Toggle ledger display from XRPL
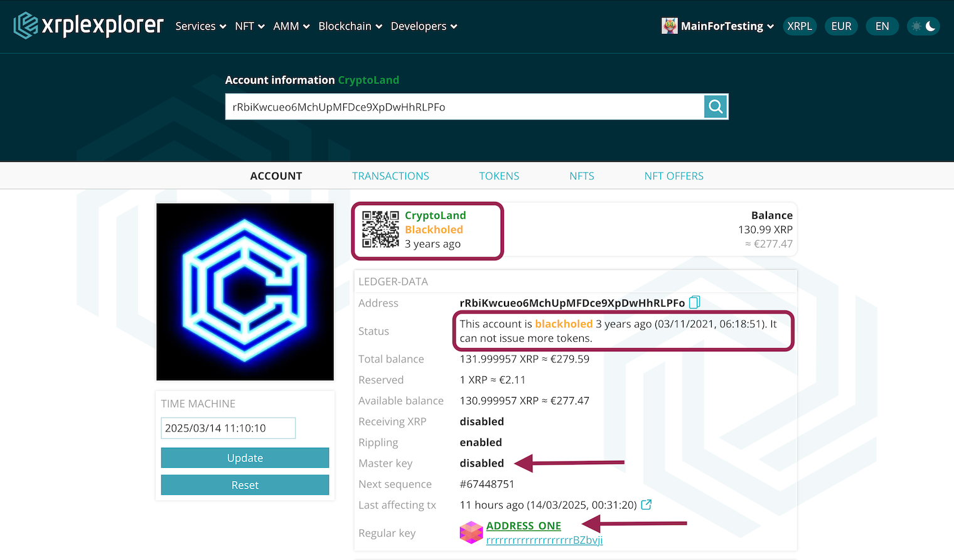Image resolution: width=954 pixels, height=560 pixels. [x=800, y=26]
